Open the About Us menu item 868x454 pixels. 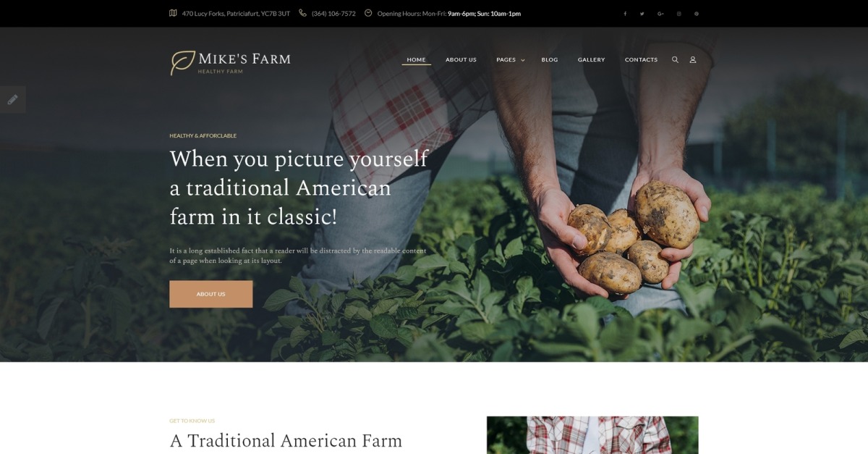pyautogui.click(x=461, y=59)
